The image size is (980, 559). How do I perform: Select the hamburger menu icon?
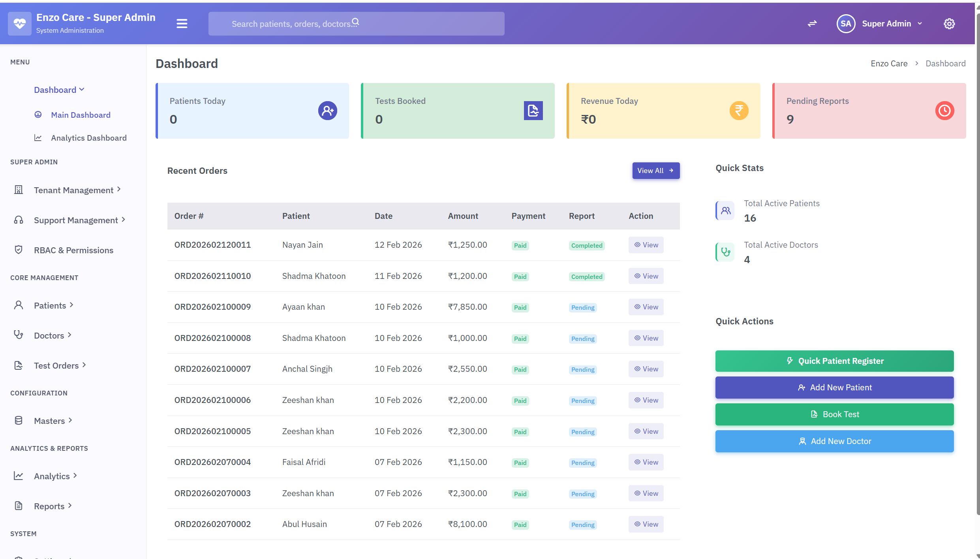tap(182, 23)
